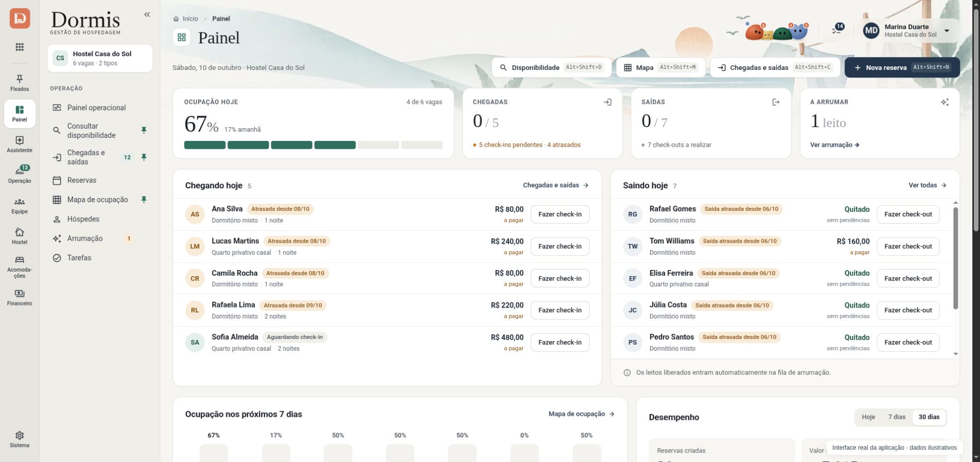Open Painel operacional in sidebar menu
The image size is (980, 462).
[x=100, y=108]
